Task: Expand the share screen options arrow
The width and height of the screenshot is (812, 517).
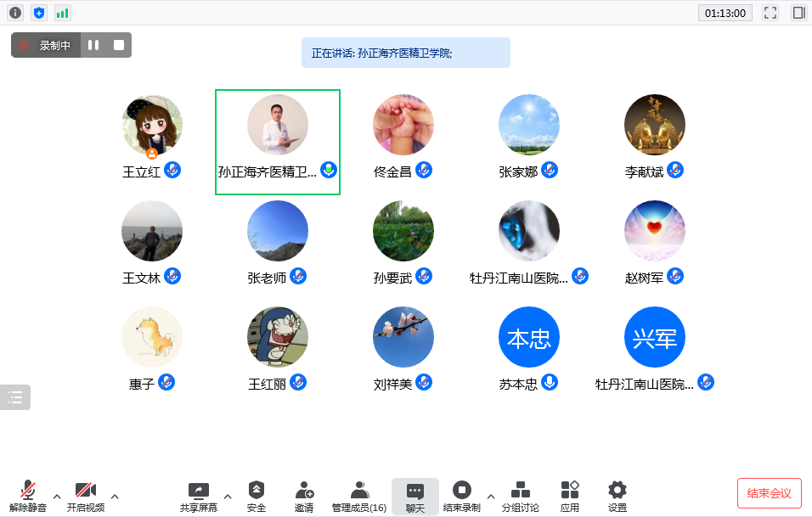Action: 227,496
